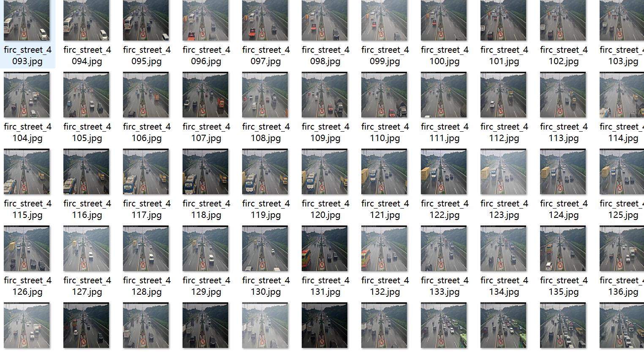Click the firc_street_4123.jpg file name
644x353 pixels.
coord(503,209)
